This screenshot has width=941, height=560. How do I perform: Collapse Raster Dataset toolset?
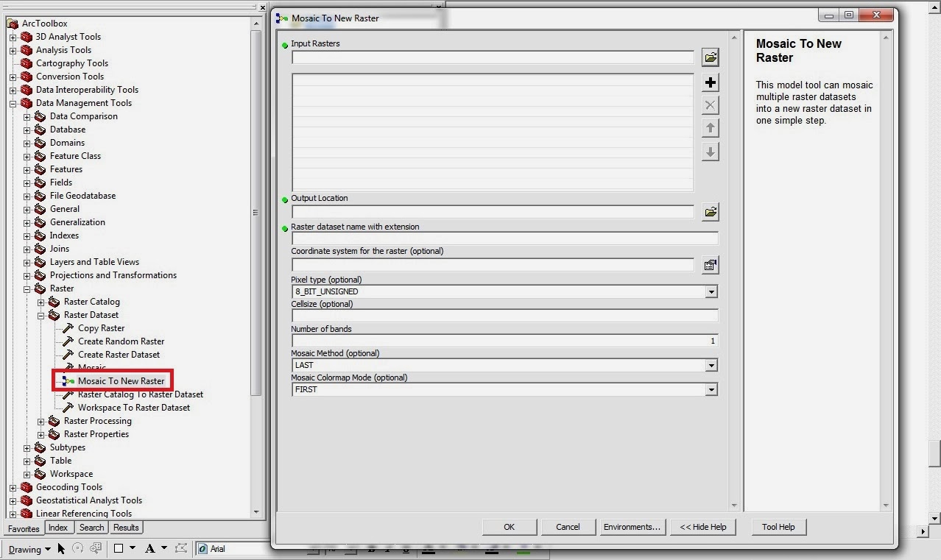pos(40,316)
